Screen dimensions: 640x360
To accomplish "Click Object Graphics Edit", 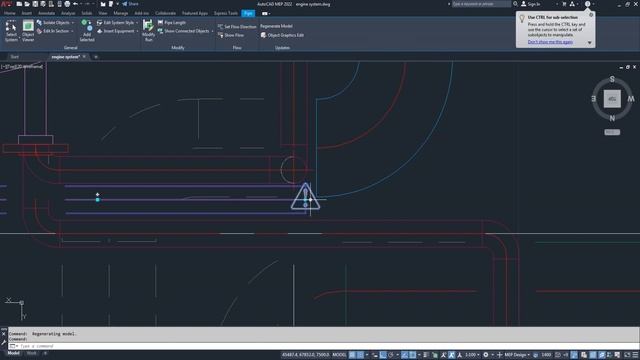I will [282, 35].
